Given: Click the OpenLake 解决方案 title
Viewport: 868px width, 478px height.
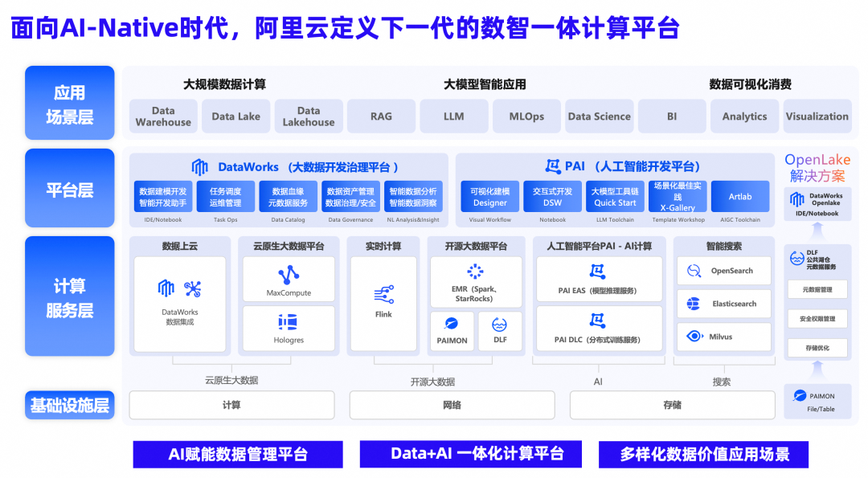Looking at the screenshot, I should (x=817, y=168).
